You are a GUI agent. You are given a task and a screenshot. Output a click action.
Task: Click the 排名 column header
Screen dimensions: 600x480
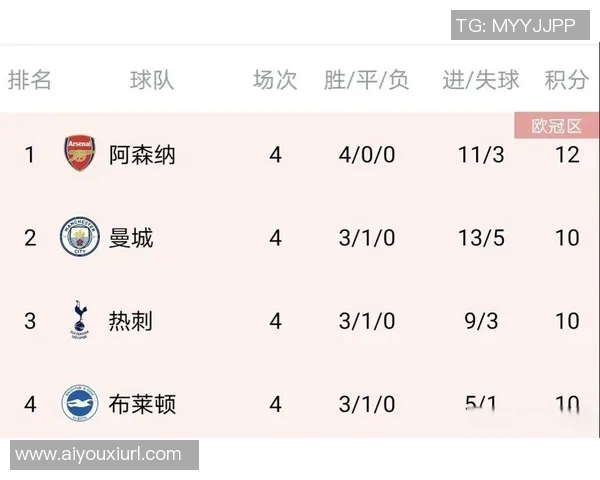[30, 81]
